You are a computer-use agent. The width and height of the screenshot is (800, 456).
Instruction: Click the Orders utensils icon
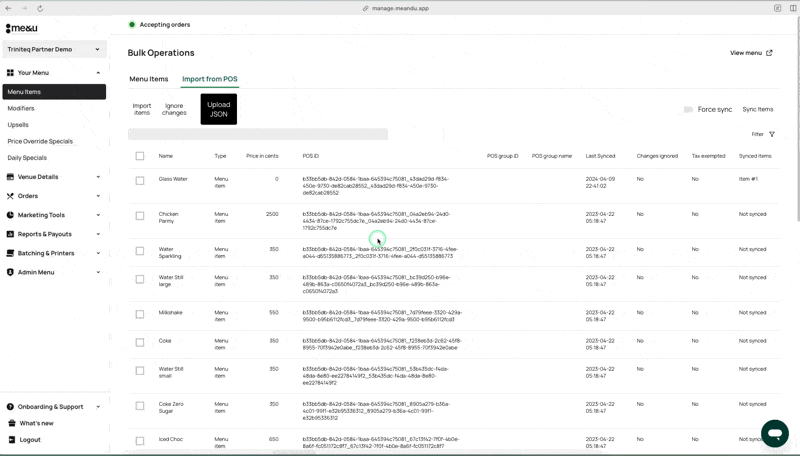[10, 196]
